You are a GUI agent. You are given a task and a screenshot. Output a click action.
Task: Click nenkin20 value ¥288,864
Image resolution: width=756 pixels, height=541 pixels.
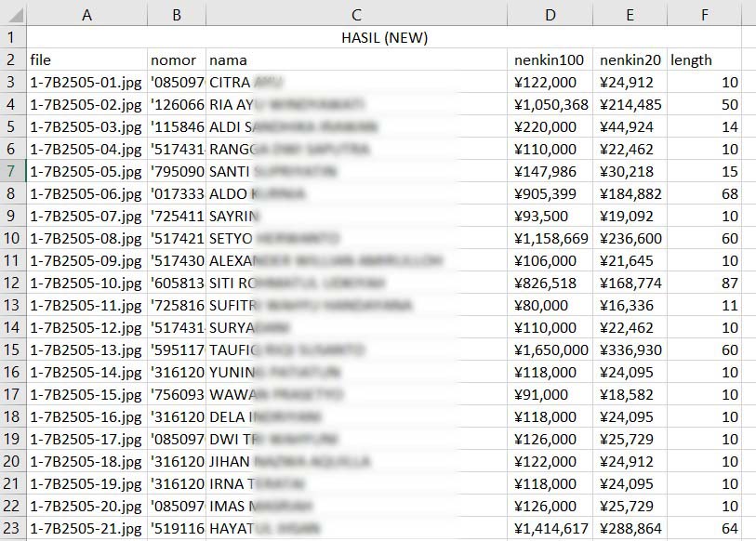point(630,528)
